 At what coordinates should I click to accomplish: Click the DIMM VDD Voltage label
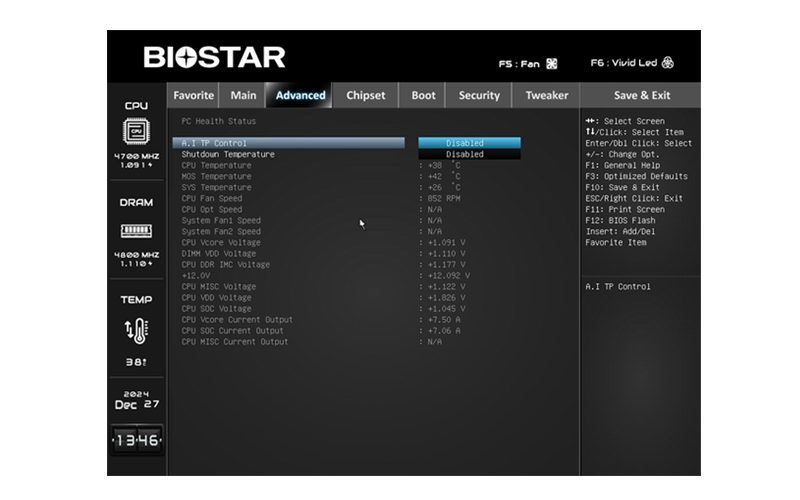218,254
